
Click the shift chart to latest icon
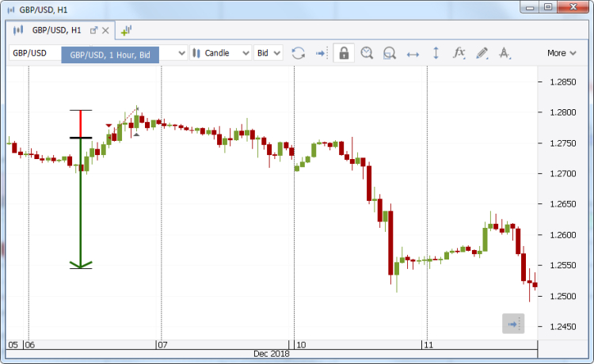pos(321,53)
